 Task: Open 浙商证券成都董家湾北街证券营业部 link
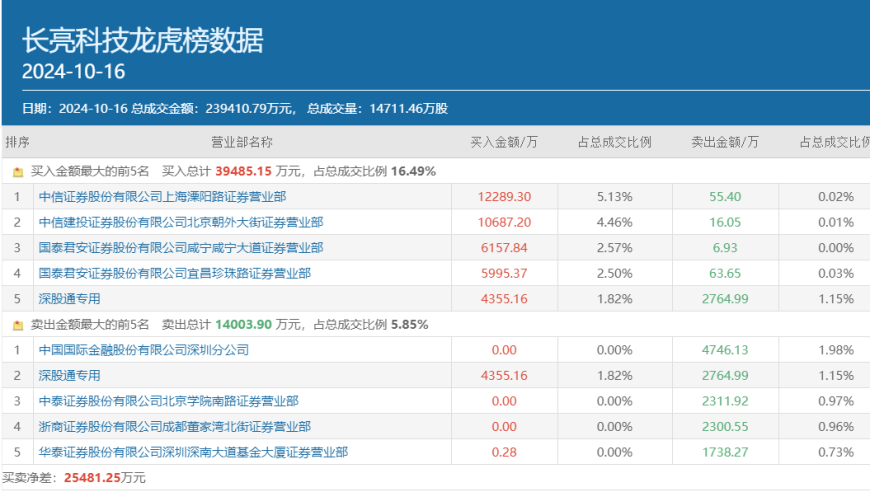pyautogui.click(x=175, y=427)
